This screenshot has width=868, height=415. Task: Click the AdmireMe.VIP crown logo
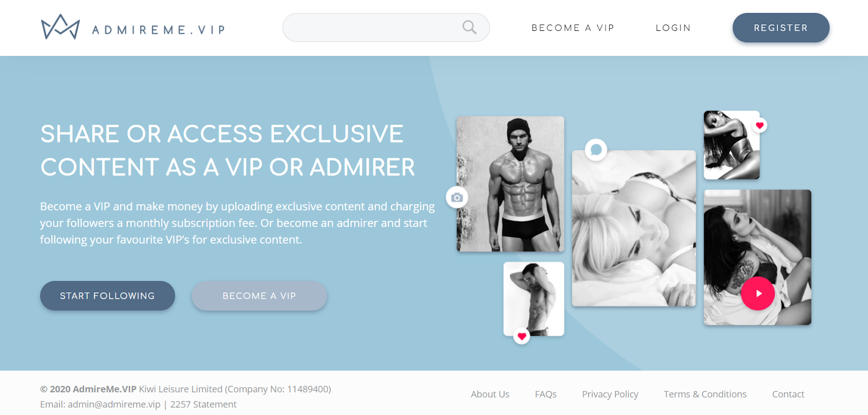[x=60, y=27]
